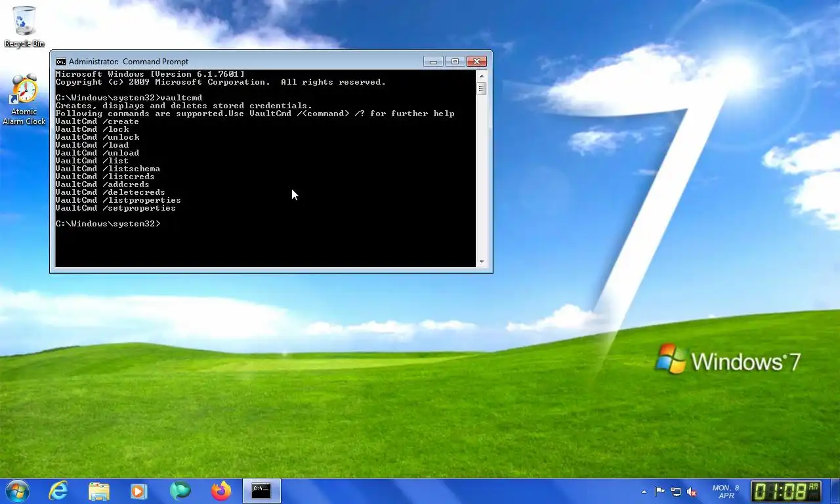Click the 'VaultCmd /deletecreds' line

[110, 192]
